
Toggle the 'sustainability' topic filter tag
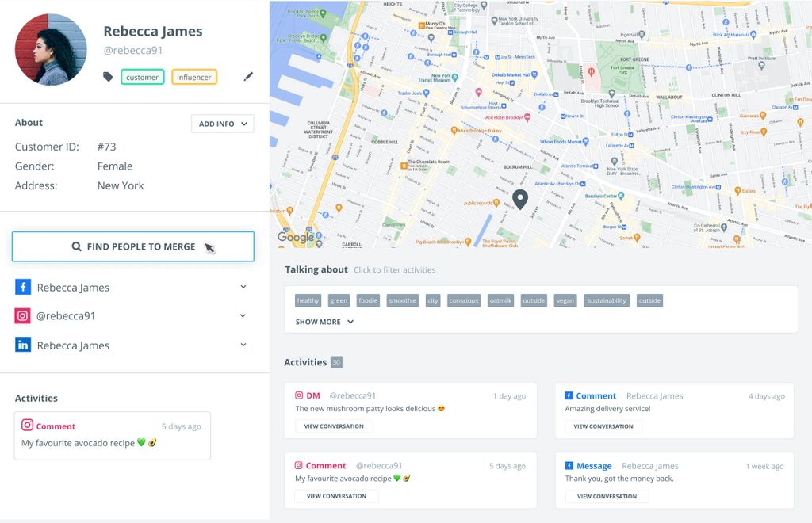point(607,301)
